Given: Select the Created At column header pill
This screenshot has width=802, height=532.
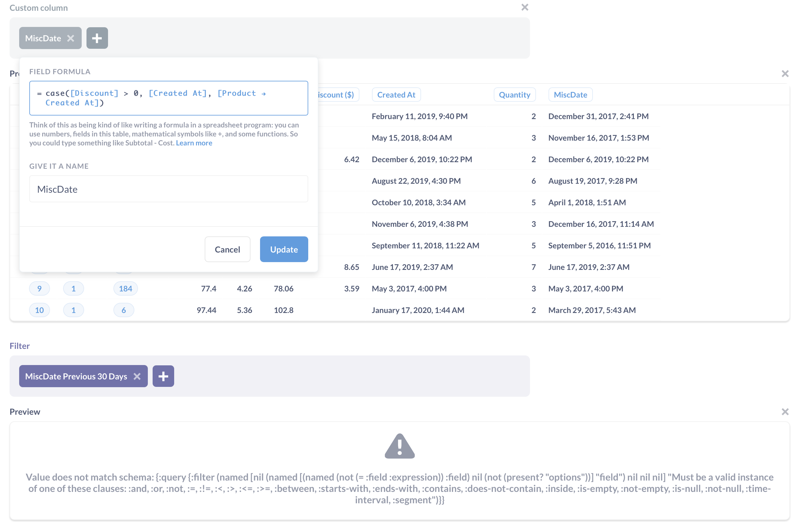Looking at the screenshot, I should [396, 95].
